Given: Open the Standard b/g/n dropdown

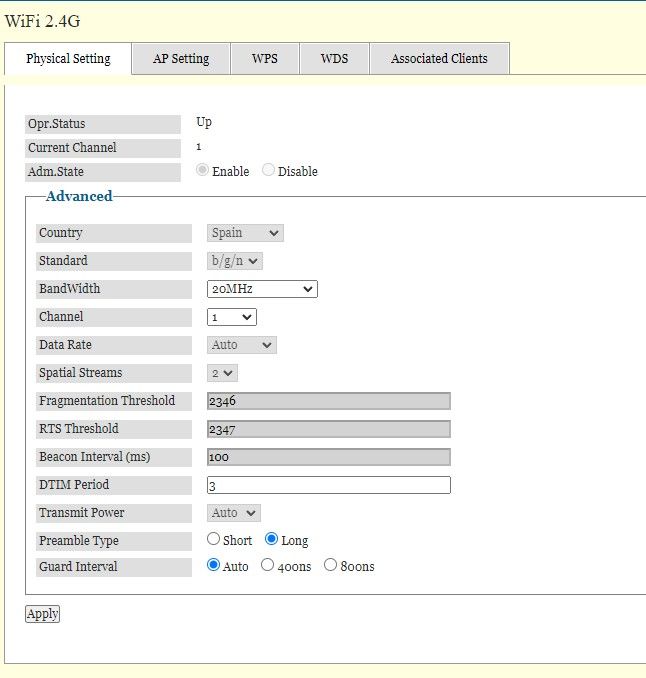Looking at the screenshot, I should click(235, 261).
